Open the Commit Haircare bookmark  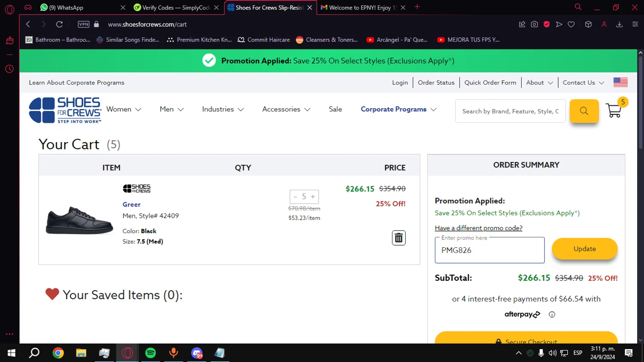pos(264,40)
